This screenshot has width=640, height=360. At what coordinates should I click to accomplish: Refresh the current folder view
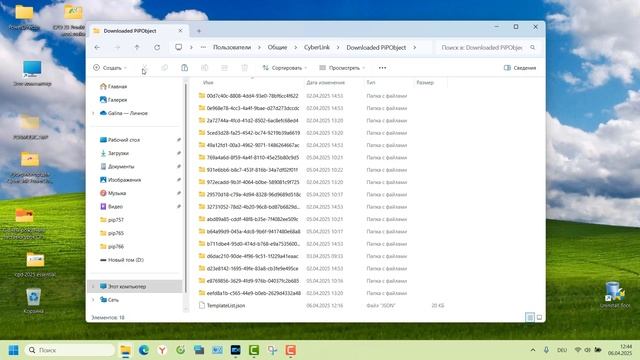(x=157, y=47)
